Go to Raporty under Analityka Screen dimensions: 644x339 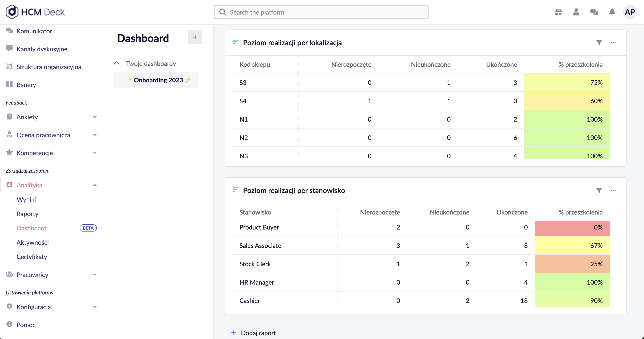click(x=28, y=214)
